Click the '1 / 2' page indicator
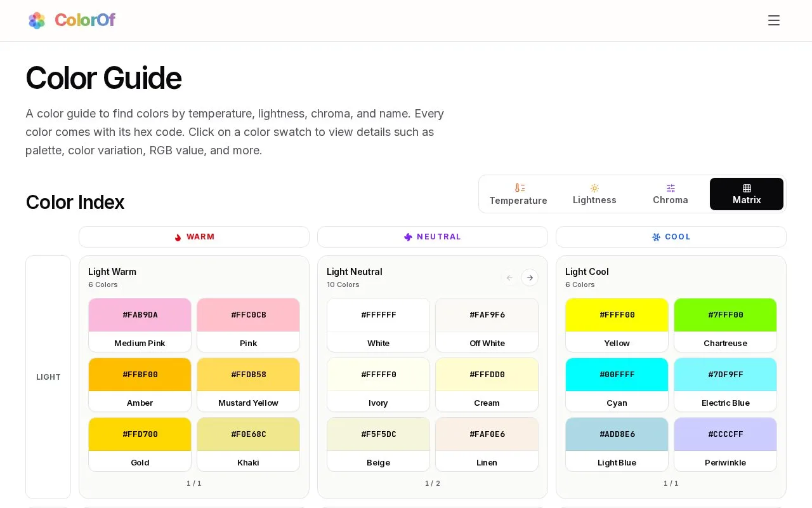The width and height of the screenshot is (812, 508). click(433, 483)
